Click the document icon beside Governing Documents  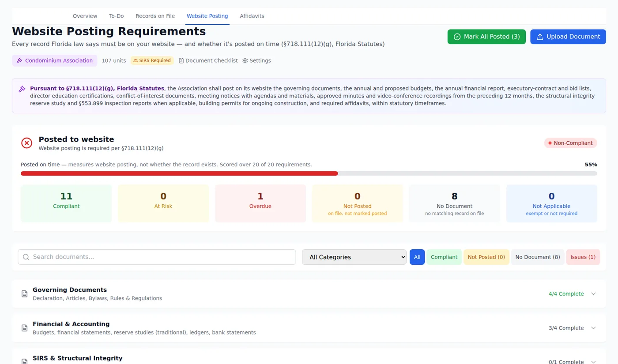click(x=25, y=294)
